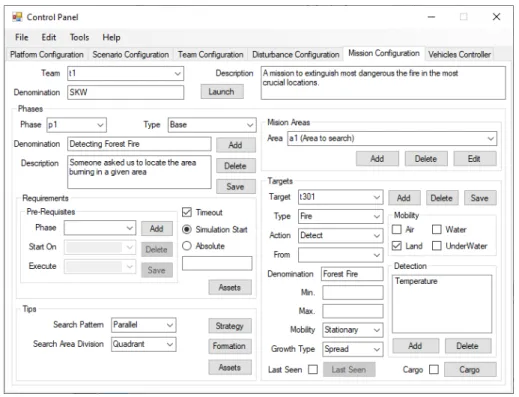Open the Vehicles Controller tab
Image resolution: width=519 pixels, height=397 pixels.
[x=459, y=54]
